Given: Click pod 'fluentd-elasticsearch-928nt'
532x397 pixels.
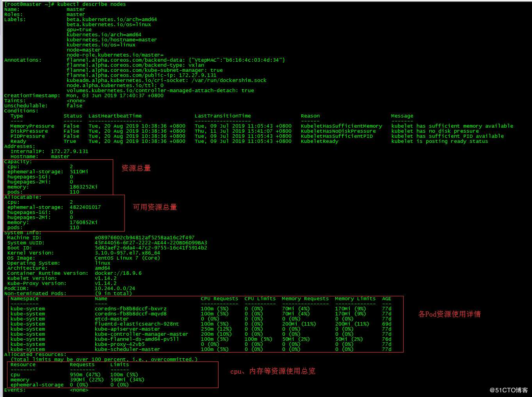Looking at the screenshot, I should (x=137, y=324).
